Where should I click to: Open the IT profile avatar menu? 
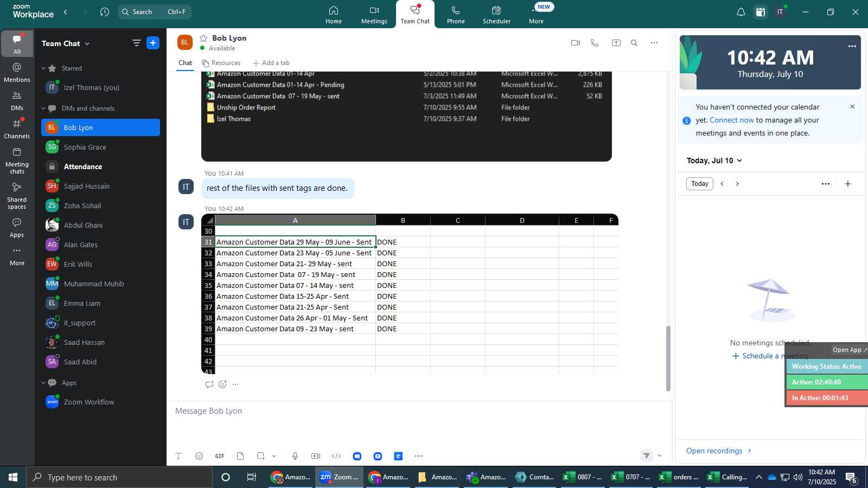[x=780, y=12]
